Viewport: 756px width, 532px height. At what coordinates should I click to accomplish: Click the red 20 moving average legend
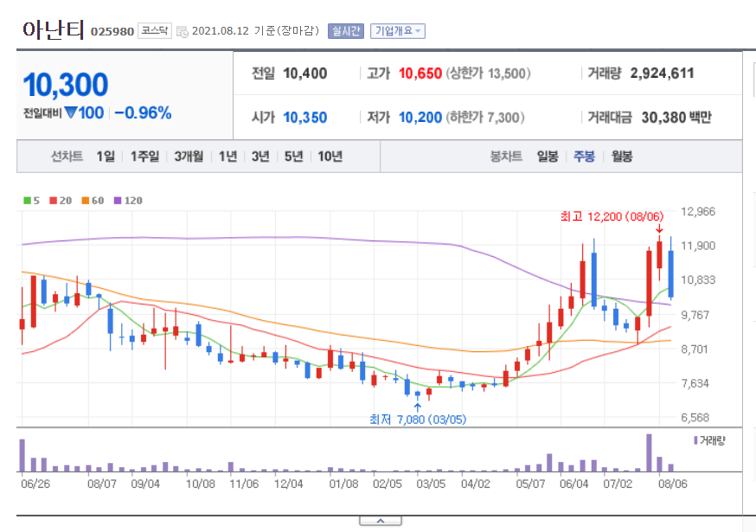click(61, 201)
